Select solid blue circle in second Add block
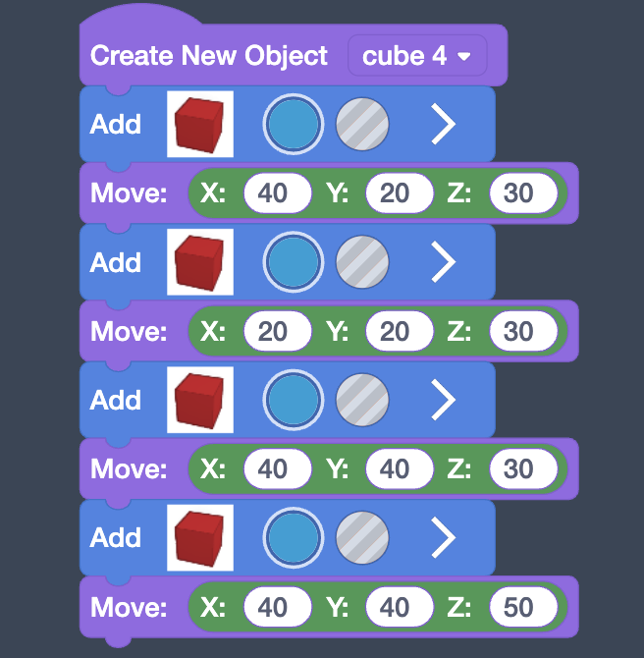Viewport: 644px width, 658px height. 293,262
